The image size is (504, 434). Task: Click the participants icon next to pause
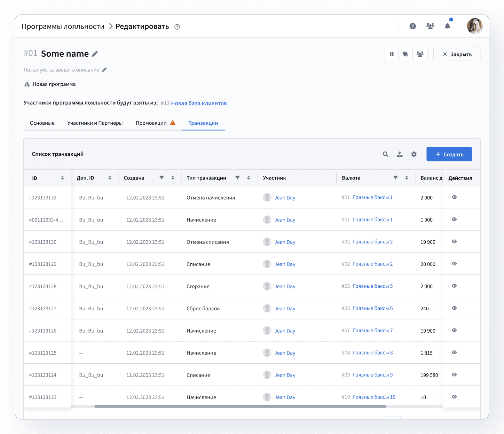[420, 54]
